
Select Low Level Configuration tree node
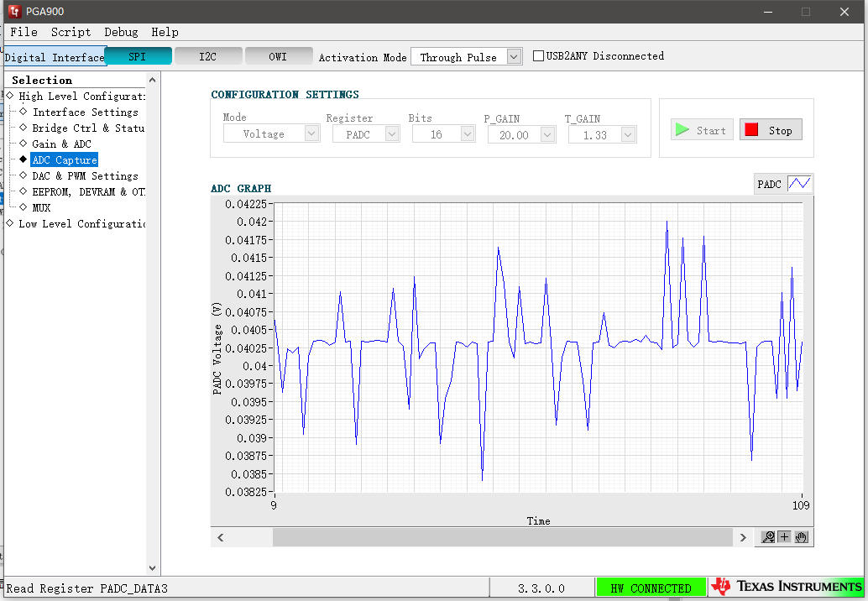click(82, 223)
